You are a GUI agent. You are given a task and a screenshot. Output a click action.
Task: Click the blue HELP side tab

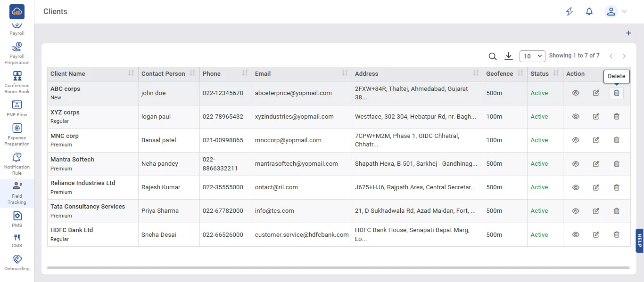639,241
